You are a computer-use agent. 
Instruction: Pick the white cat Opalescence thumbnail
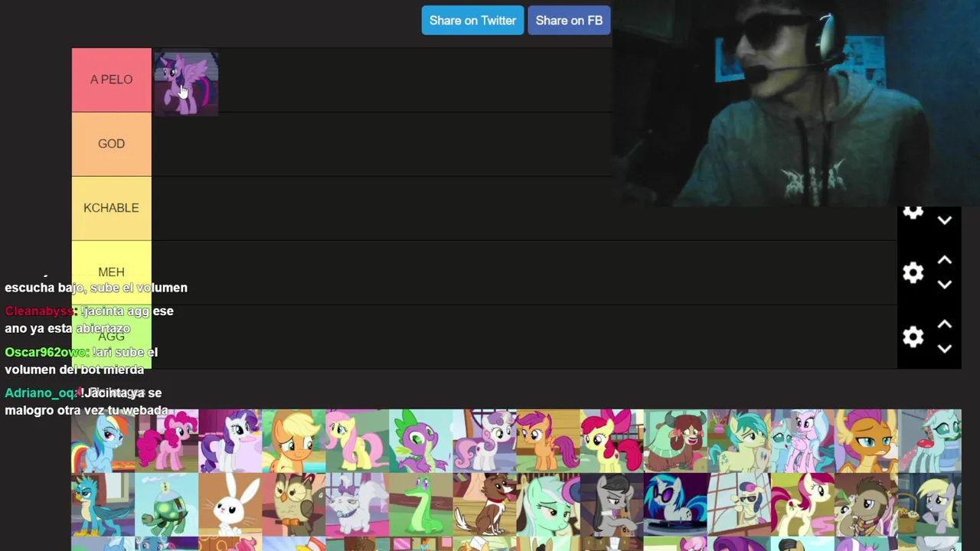[x=357, y=504]
